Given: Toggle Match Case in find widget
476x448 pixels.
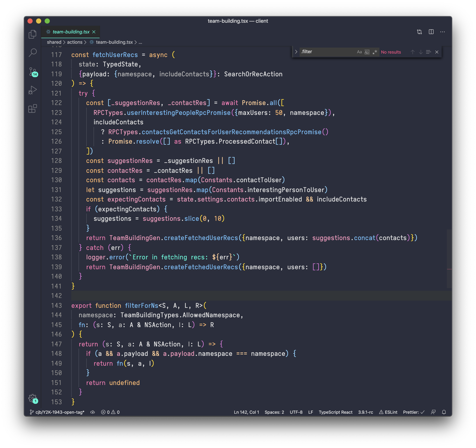Looking at the screenshot, I should click(359, 52).
